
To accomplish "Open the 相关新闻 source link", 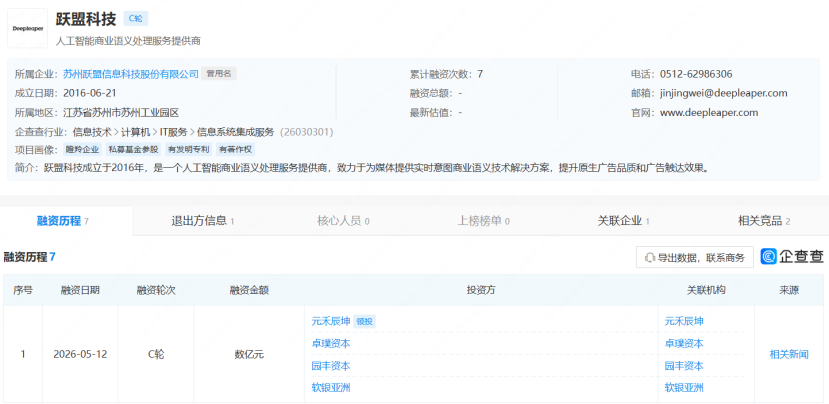I will (789, 354).
